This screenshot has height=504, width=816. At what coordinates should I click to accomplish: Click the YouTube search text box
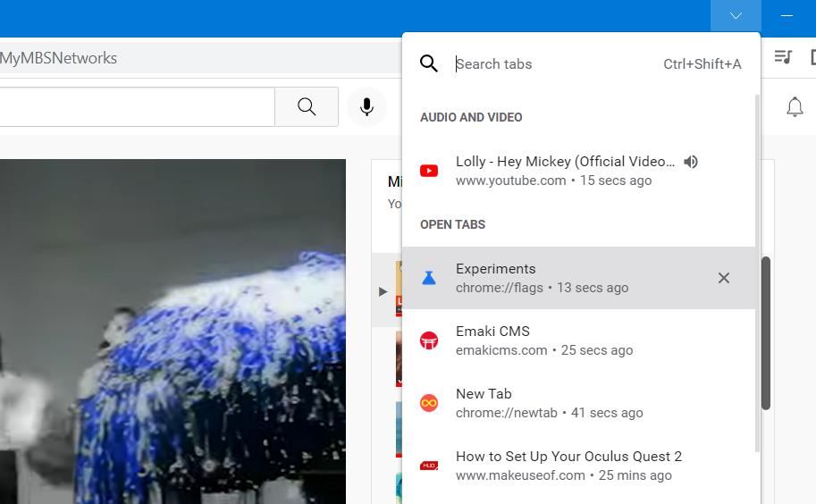(x=137, y=106)
